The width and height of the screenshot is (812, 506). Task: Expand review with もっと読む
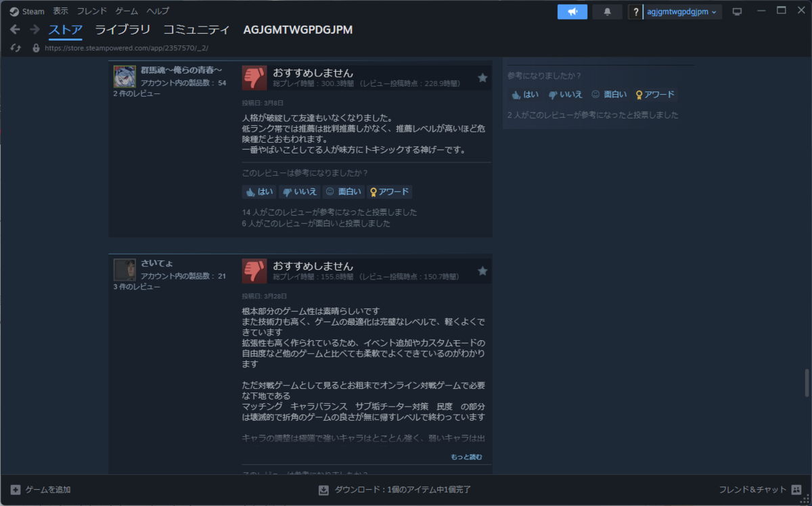point(466,457)
